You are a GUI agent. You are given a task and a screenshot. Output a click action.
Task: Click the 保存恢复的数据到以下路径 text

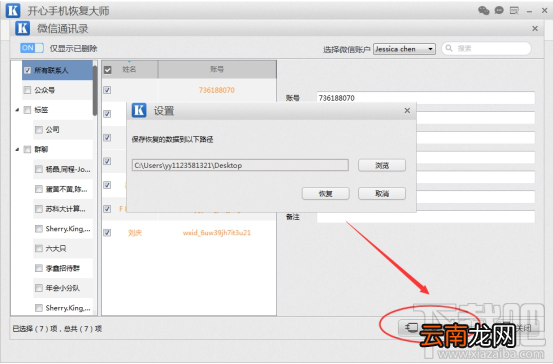click(172, 139)
